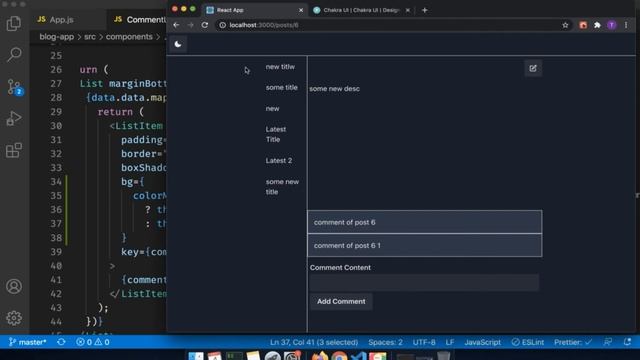Viewport: 640px width, 360px height.
Task: Bookmark this page with the star
Action: click(565, 25)
